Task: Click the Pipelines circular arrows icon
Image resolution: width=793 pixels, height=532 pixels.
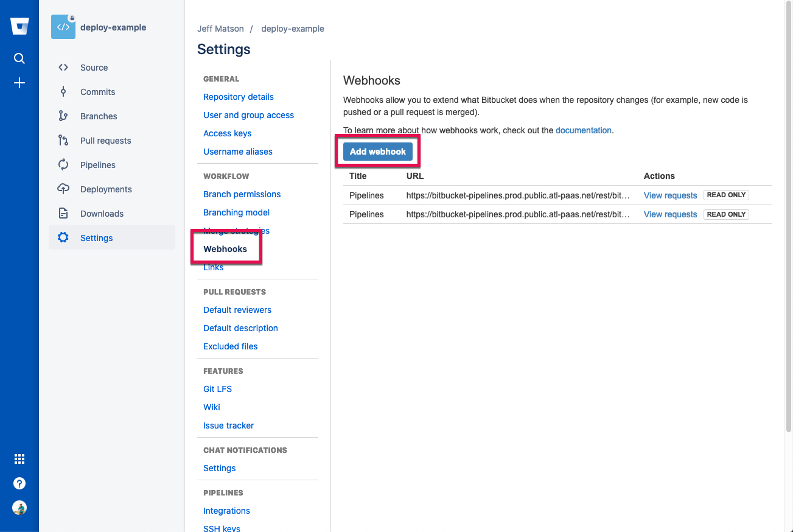Action: [63, 165]
